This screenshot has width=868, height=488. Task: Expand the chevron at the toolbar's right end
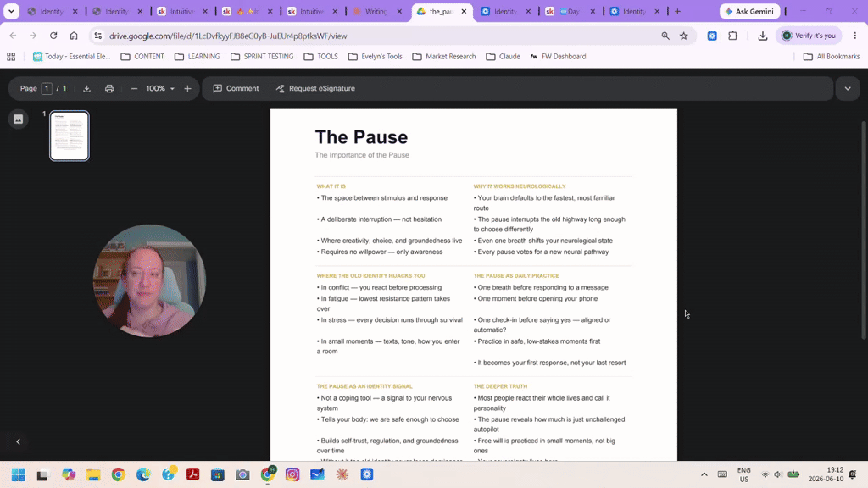click(848, 88)
